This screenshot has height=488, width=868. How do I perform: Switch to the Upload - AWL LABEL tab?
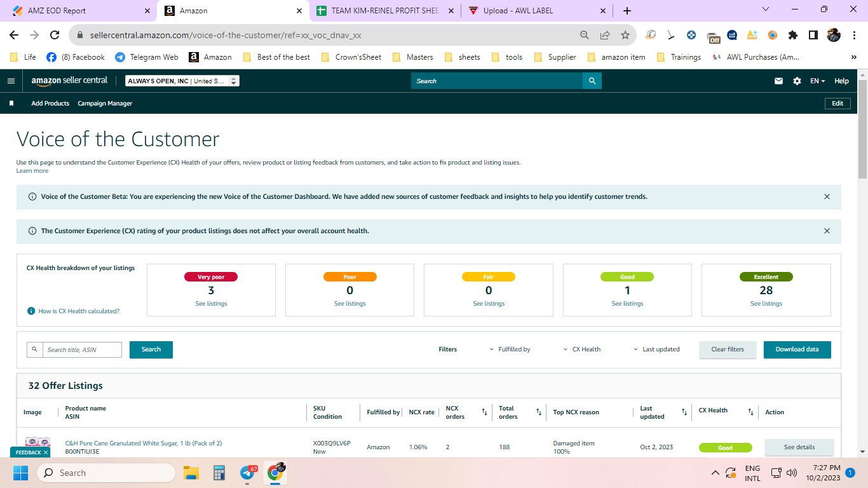click(538, 11)
